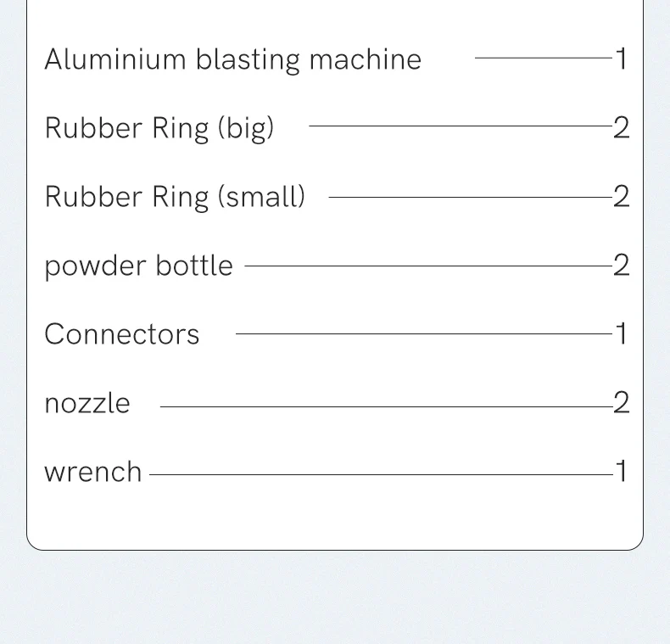Click the leader line after wrench

tap(381, 474)
